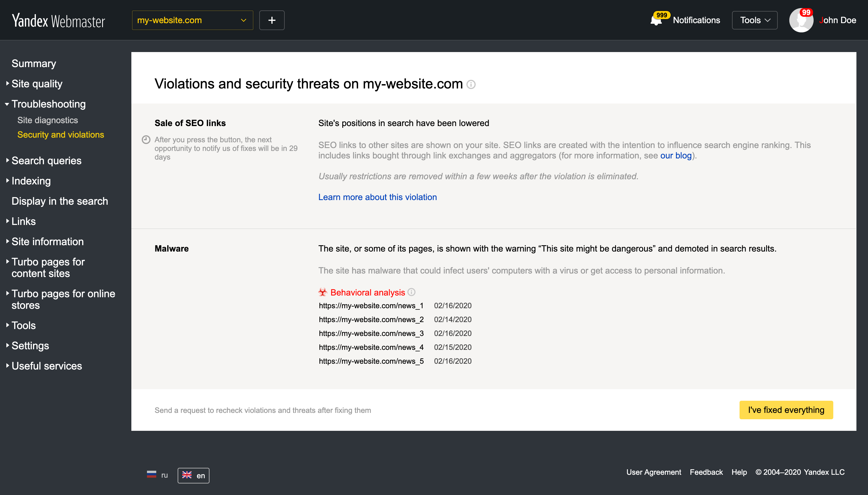Click John Doe's profile avatar
The width and height of the screenshot is (868, 495).
tap(801, 21)
